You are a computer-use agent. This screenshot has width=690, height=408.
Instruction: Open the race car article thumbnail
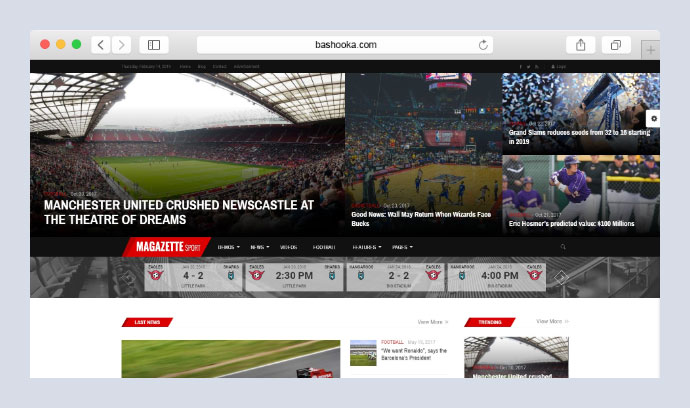coord(231,359)
